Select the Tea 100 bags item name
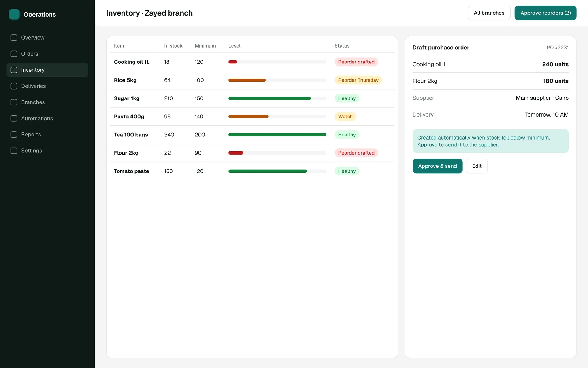The image size is (588, 368). click(x=131, y=135)
